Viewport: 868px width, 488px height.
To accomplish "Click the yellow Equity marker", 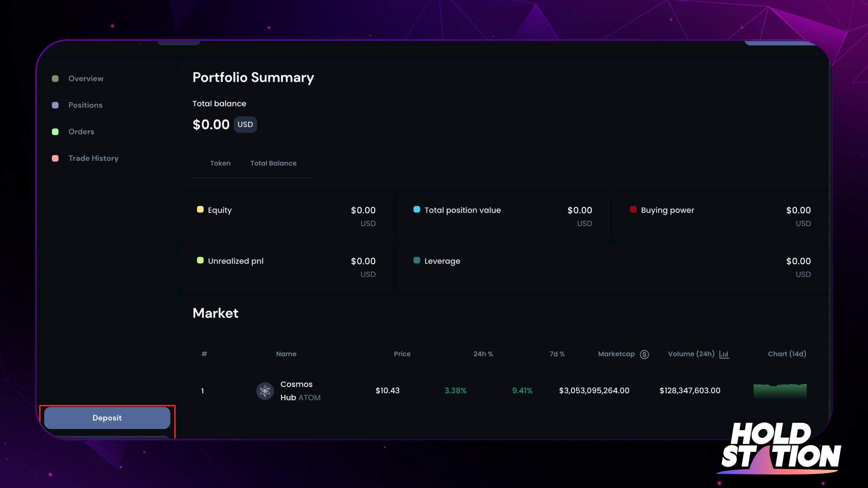I will pyautogui.click(x=200, y=209).
